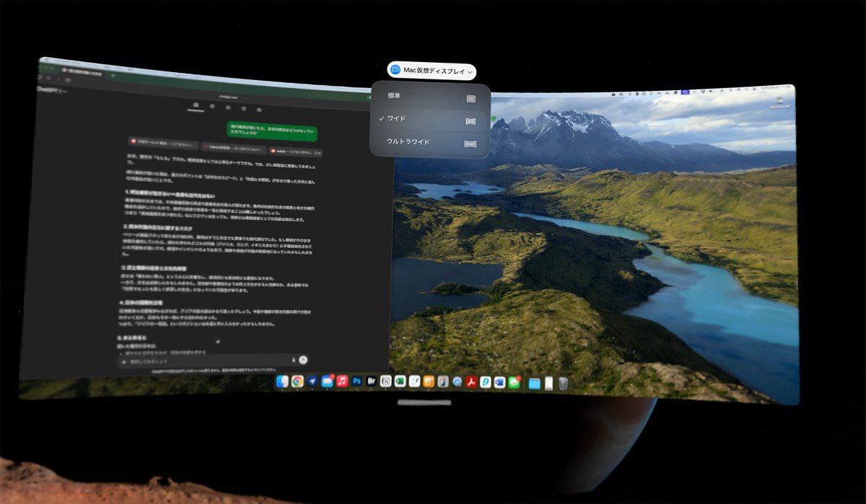Grab the window bar handle below the Dock
The width and height of the screenshot is (866, 504).
tap(424, 402)
